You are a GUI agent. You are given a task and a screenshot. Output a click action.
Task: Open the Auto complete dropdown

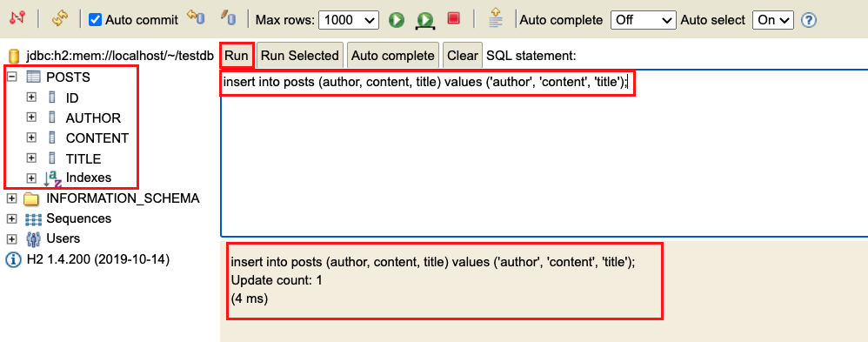644,21
